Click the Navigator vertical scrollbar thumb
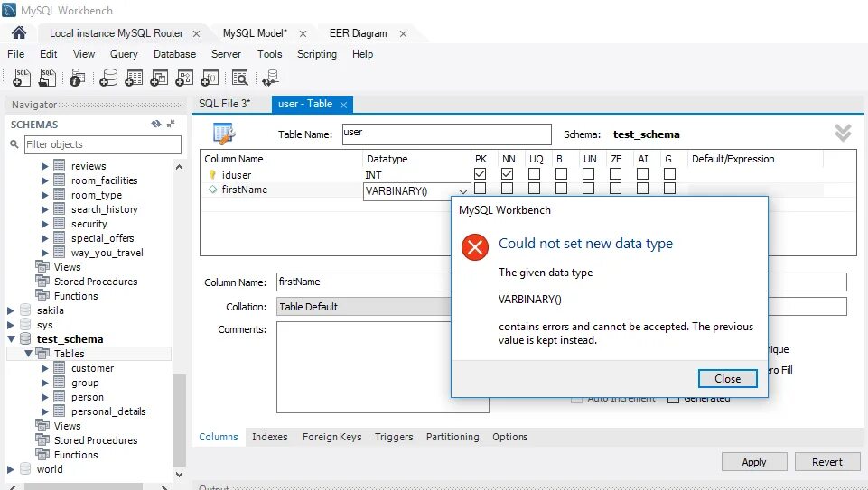 point(179,421)
